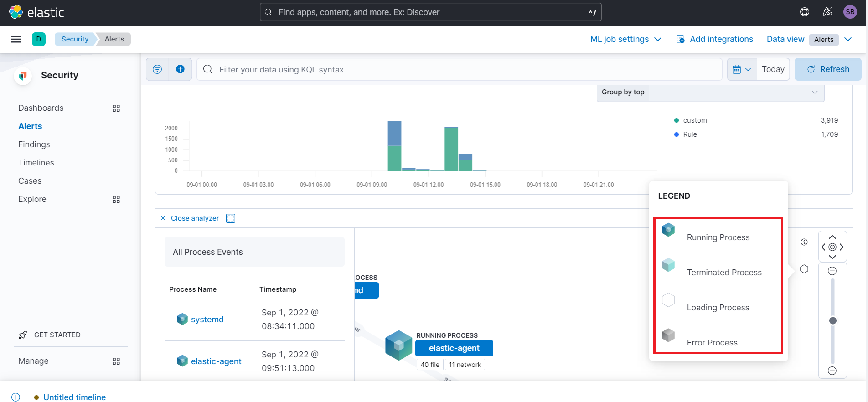Focus the KQL filter input
This screenshot has height=402, width=868.
[x=460, y=69]
